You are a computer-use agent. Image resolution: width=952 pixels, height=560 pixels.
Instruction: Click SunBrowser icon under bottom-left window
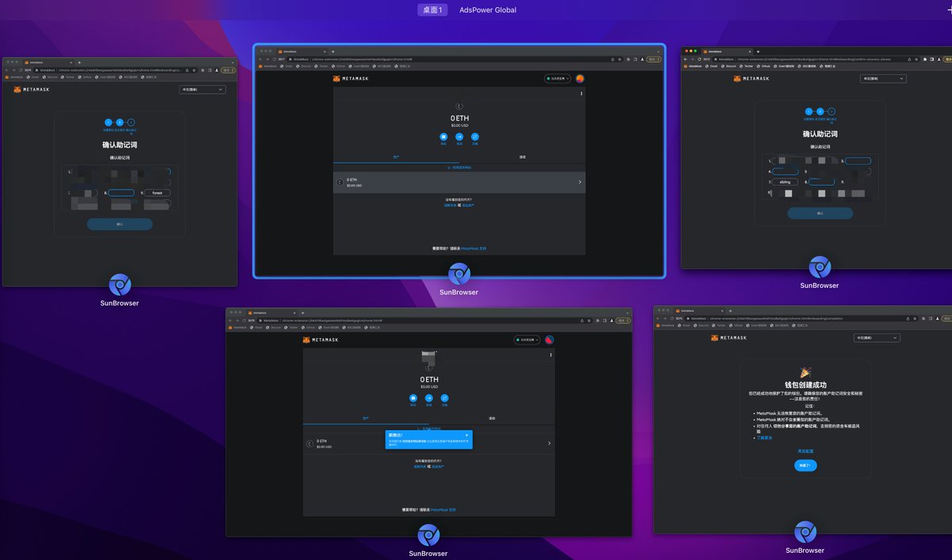428,535
